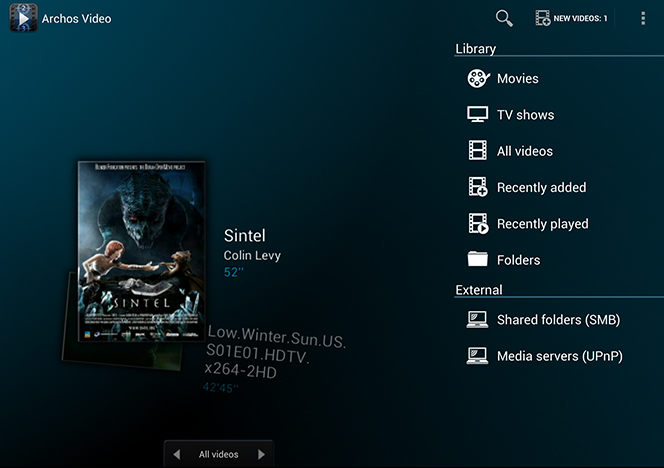
Task: Click the Media servers laptop icon
Action: coord(477,356)
